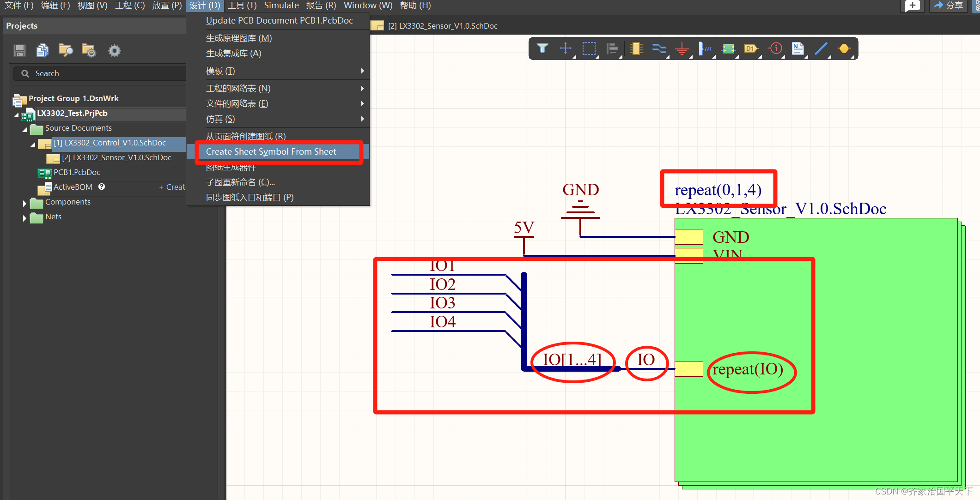
Task: Click the Projects panel settings gear
Action: point(114,50)
